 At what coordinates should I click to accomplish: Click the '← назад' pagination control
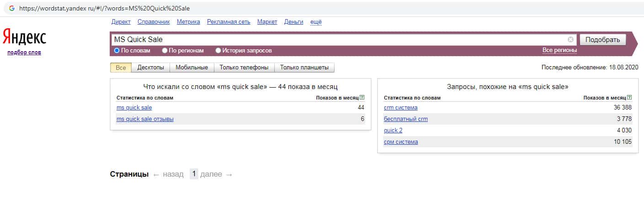point(168,174)
